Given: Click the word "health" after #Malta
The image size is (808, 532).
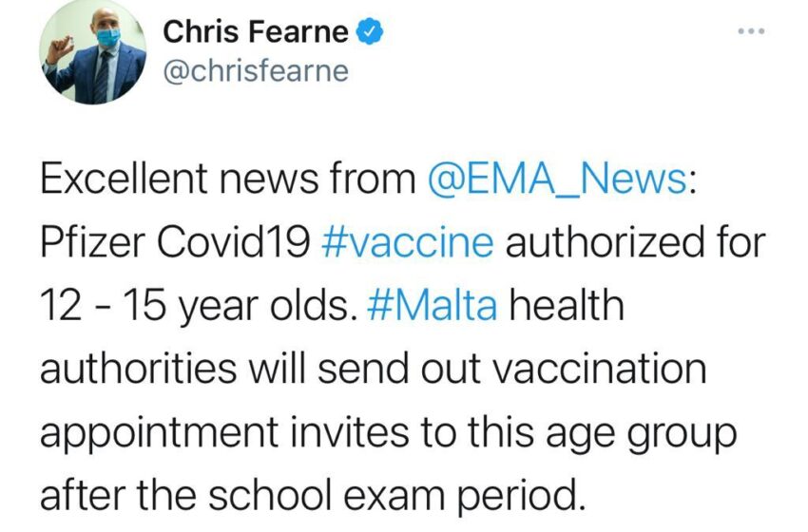Looking at the screenshot, I should tap(567, 305).
